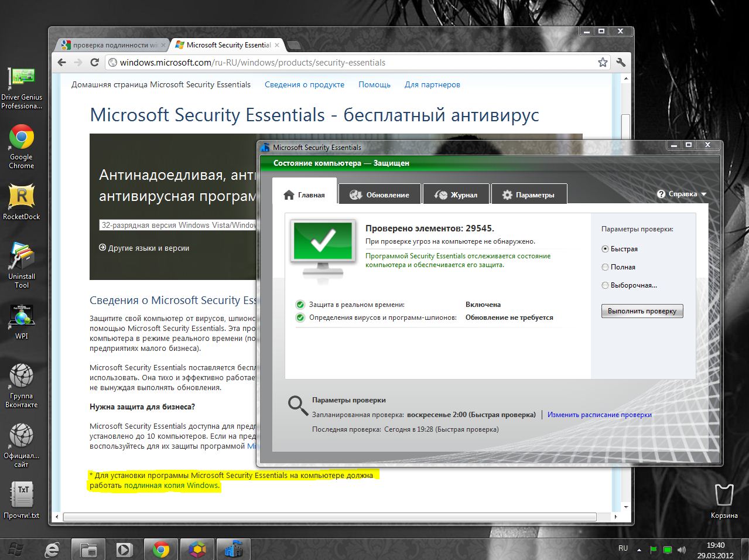Click taskbar clock showing 19:40

point(715,550)
